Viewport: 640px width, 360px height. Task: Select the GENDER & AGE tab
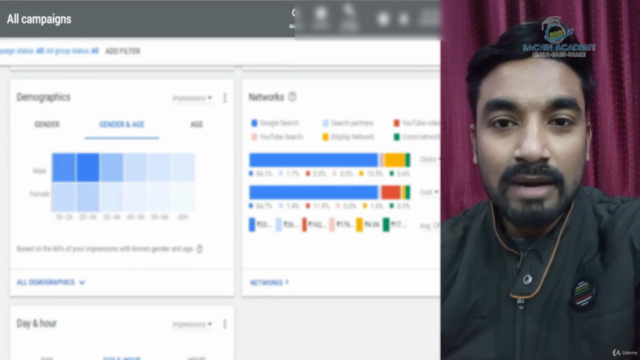[122, 124]
